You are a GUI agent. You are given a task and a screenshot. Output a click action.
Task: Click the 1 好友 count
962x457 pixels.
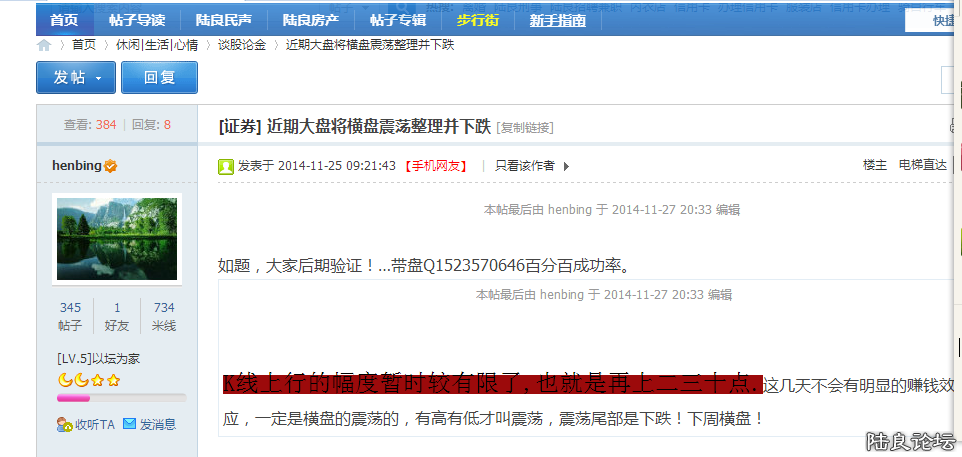click(x=117, y=317)
